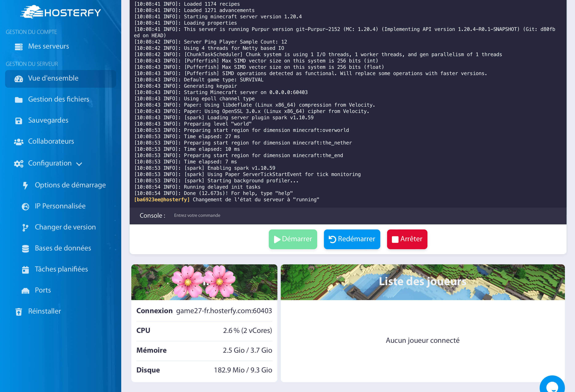Click the Gestion des fichiers folder icon
Image resolution: width=575 pixels, height=392 pixels.
19,100
